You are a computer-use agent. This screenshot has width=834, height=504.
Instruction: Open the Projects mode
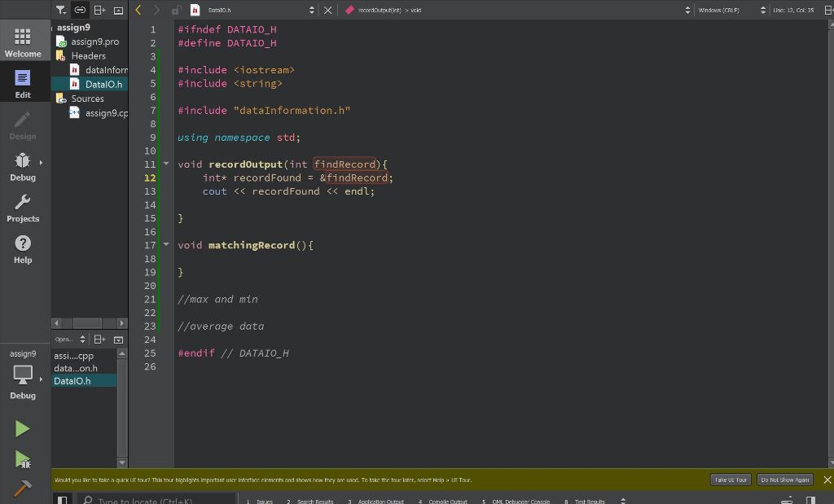pos(23,207)
